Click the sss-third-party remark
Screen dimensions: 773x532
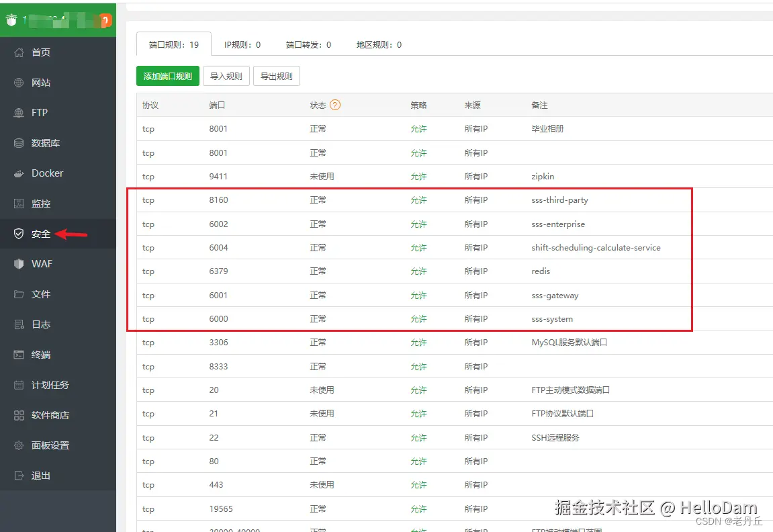(559, 200)
